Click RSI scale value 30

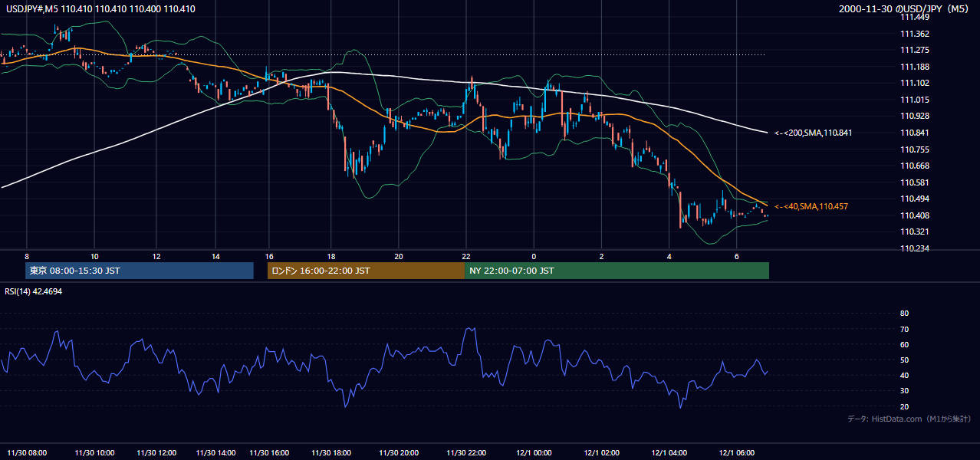point(905,391)
